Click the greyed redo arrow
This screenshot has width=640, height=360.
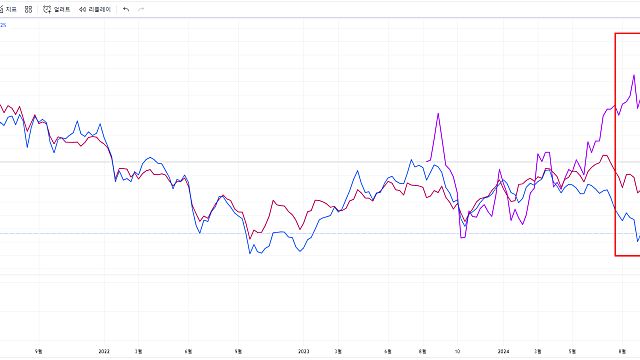tap(141, 9)
